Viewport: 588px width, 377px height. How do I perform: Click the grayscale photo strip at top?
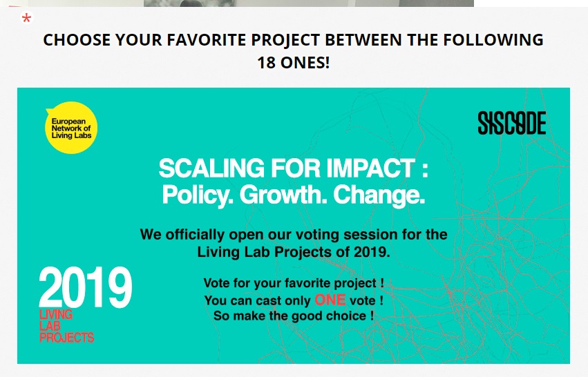tap(308, 3)
